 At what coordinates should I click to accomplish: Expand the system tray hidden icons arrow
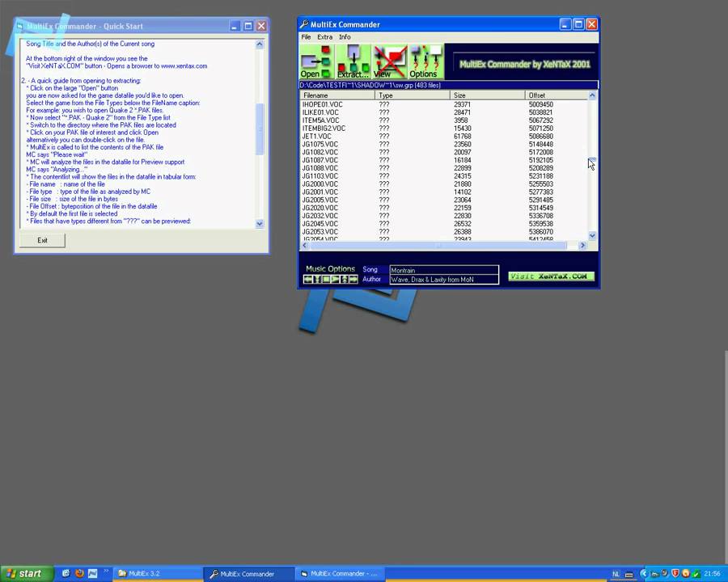coord(643,574)
